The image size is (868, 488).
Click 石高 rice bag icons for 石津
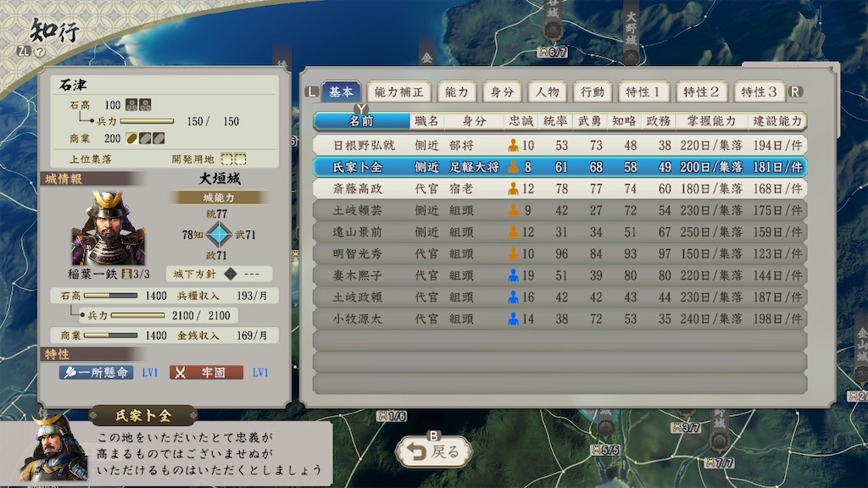[x=138, y=104]
